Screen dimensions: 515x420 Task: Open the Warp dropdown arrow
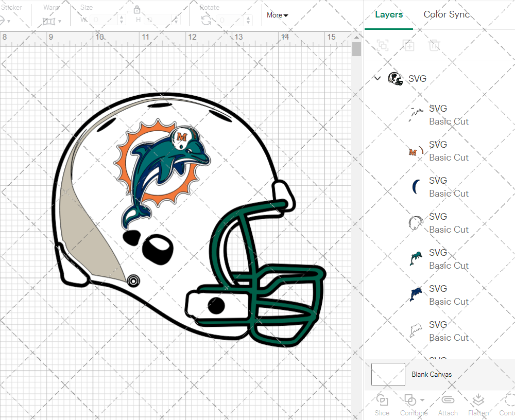click(x=60, y=22)
